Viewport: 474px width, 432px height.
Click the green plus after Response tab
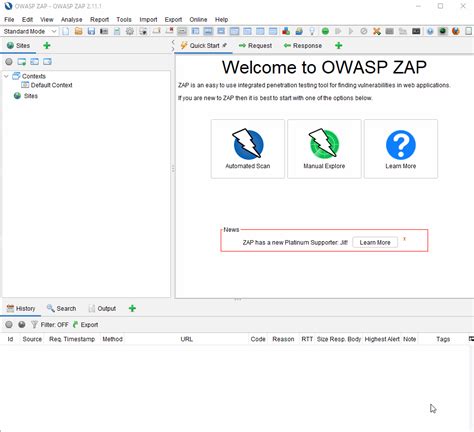tap(339, 45)
